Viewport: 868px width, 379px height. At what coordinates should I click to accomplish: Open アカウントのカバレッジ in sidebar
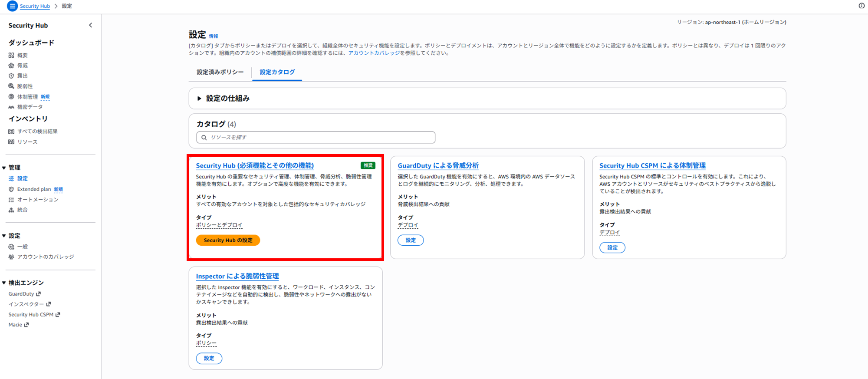(46, 257)
